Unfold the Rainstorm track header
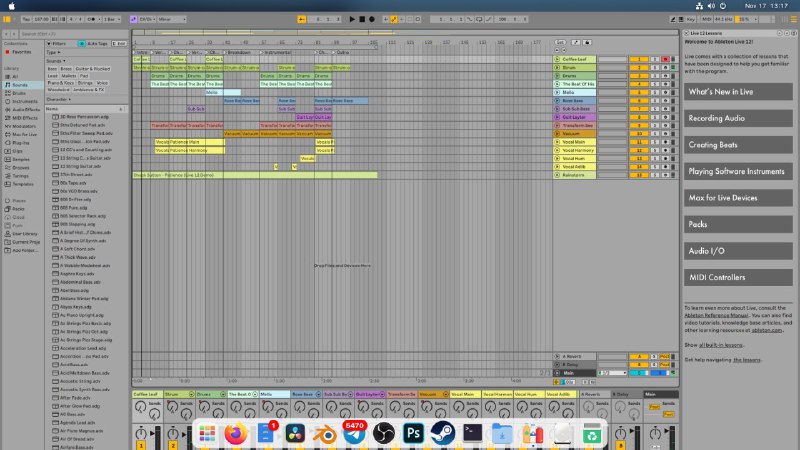The width and height of the screenshot is (800, 450). click(x=557, y=175)
